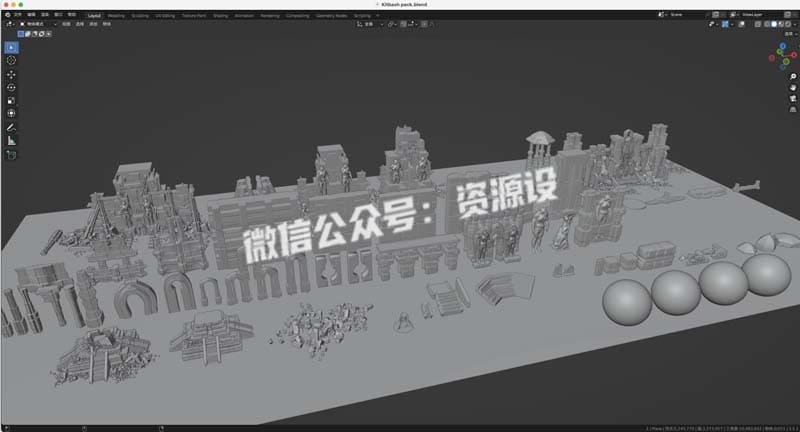Open the 选项 options dropdown
The height and width of the screenshot is (432, 800).
(791, 34)
